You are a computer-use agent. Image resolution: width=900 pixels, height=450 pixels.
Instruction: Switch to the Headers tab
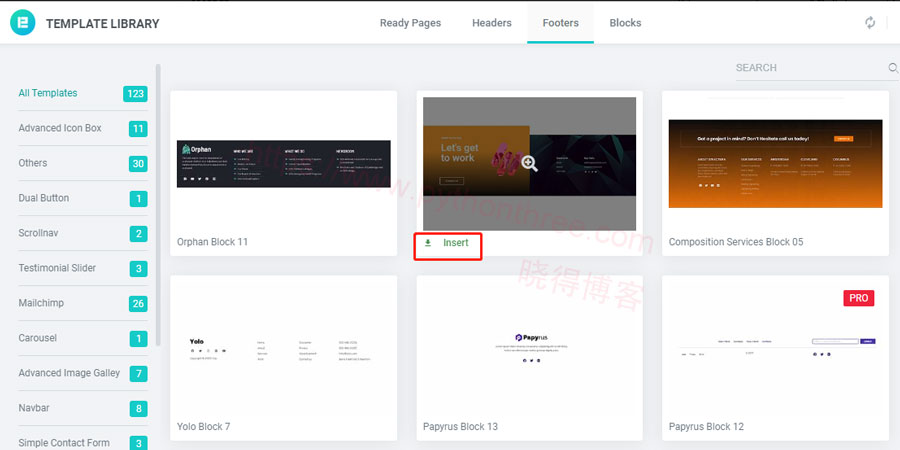coord(492,23)
